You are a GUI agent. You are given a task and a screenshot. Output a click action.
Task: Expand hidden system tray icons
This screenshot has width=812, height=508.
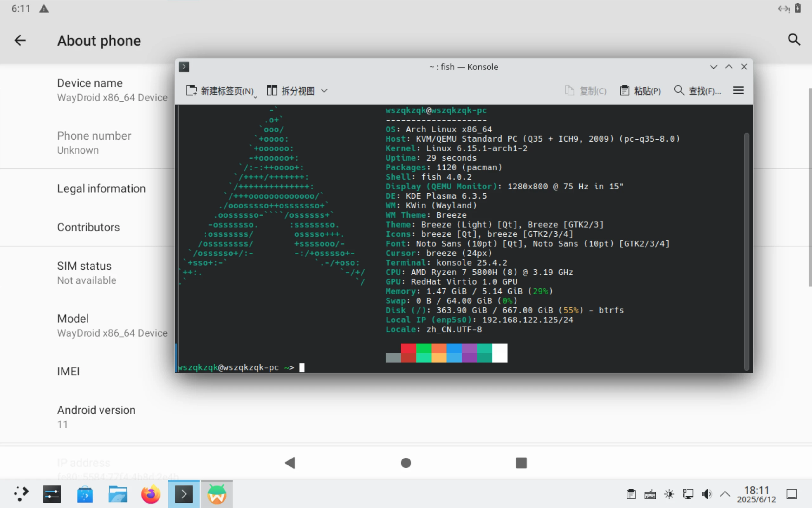point(725,494)
